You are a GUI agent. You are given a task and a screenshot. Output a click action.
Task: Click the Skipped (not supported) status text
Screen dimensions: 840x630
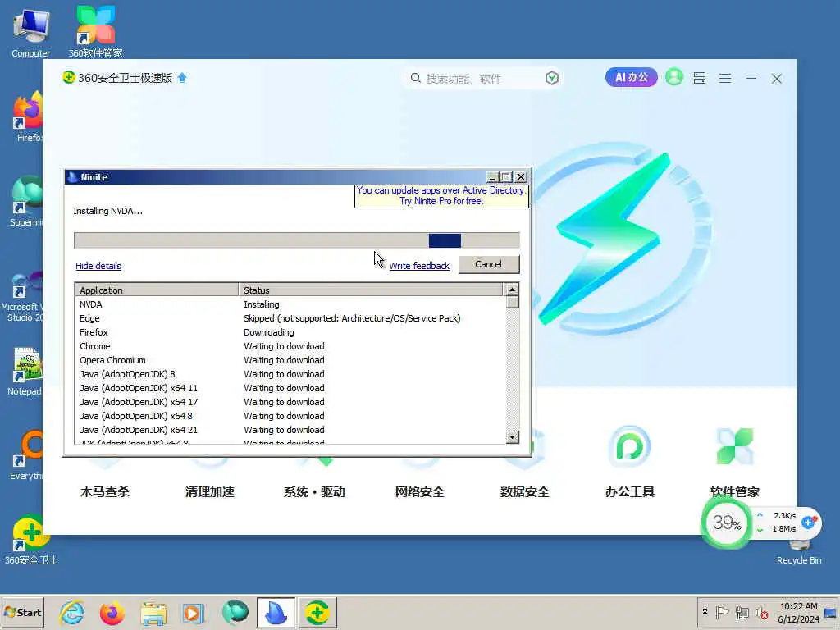(x=352, y=318)
